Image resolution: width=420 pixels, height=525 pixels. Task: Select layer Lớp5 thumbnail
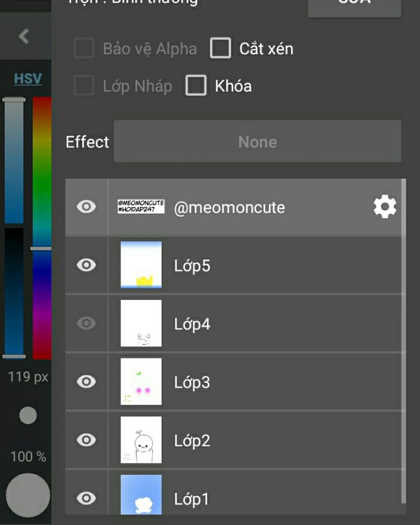click(x=141, y=265)
